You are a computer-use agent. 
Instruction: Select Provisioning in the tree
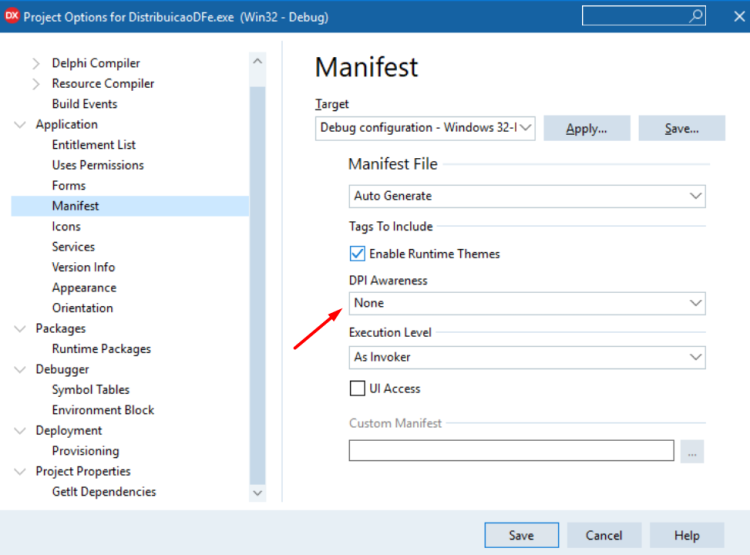coord(86,451)
